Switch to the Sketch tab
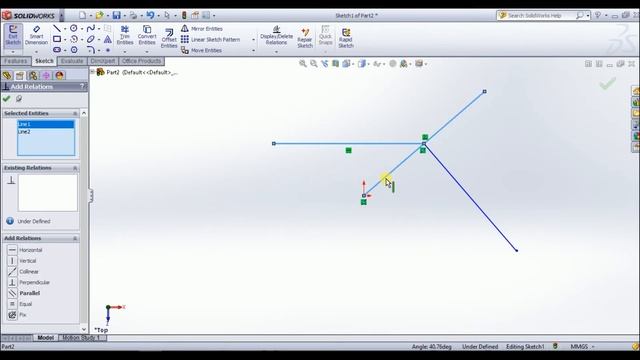 [44, 61]
